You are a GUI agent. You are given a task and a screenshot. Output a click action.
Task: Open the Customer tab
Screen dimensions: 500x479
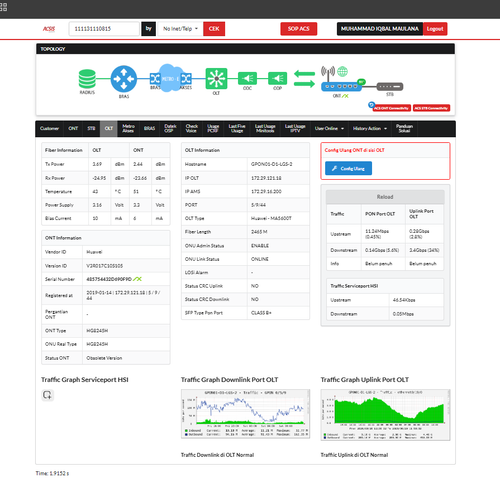coord(49,129)
